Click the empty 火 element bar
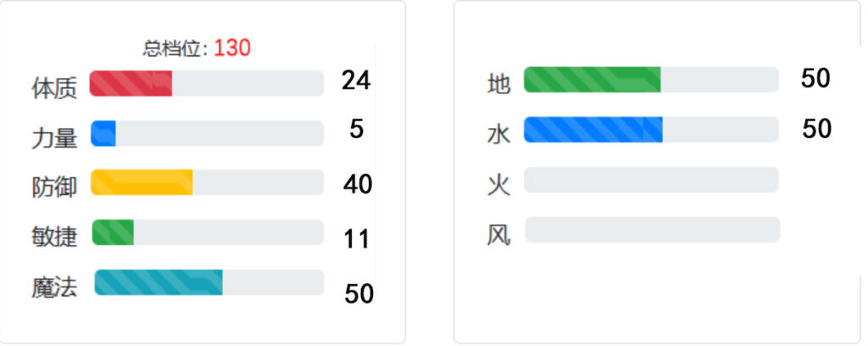868x346 pixels. (x=651, y=180)
